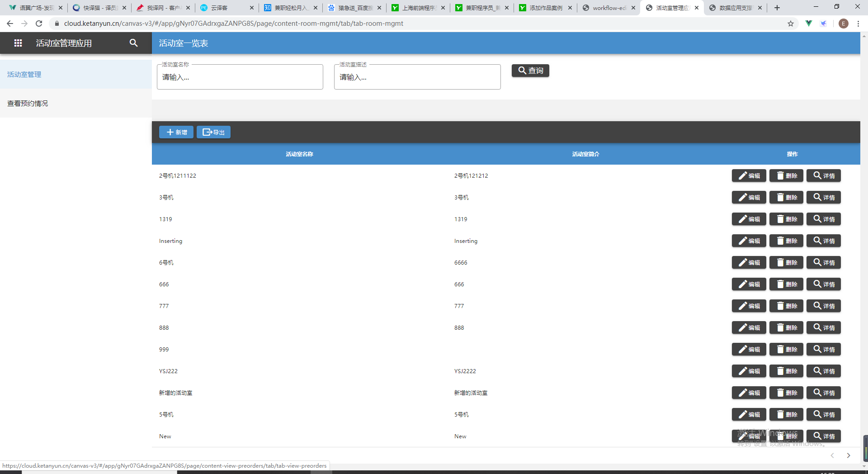Open the app grid menu icon
The width and height of the screenshot is (868, 474).
coord(18,43)
